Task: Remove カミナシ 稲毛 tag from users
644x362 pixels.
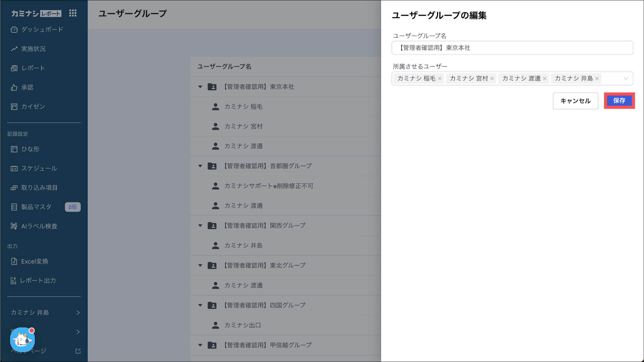Action: click(440, 79)
